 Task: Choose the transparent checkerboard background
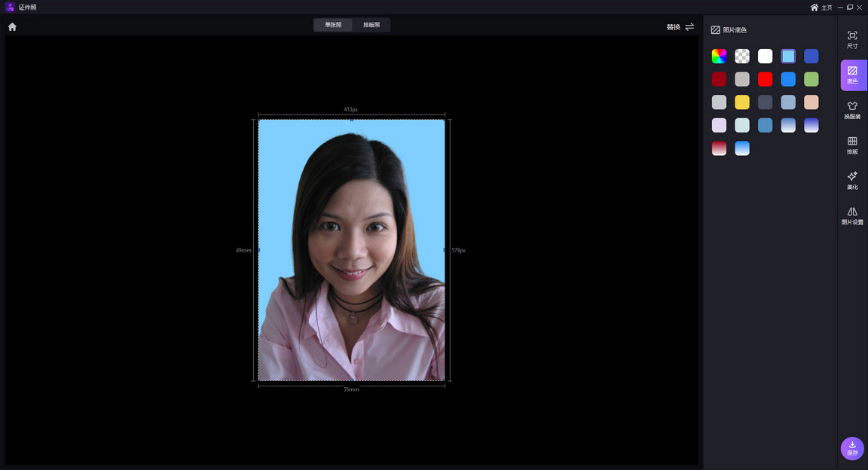point(742,56)
